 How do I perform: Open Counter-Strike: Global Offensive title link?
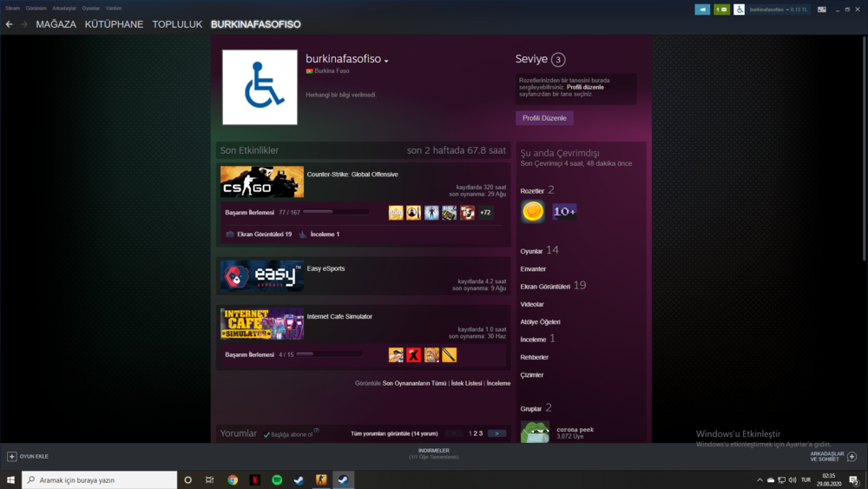pyautogui.click(x=352, y=175)
